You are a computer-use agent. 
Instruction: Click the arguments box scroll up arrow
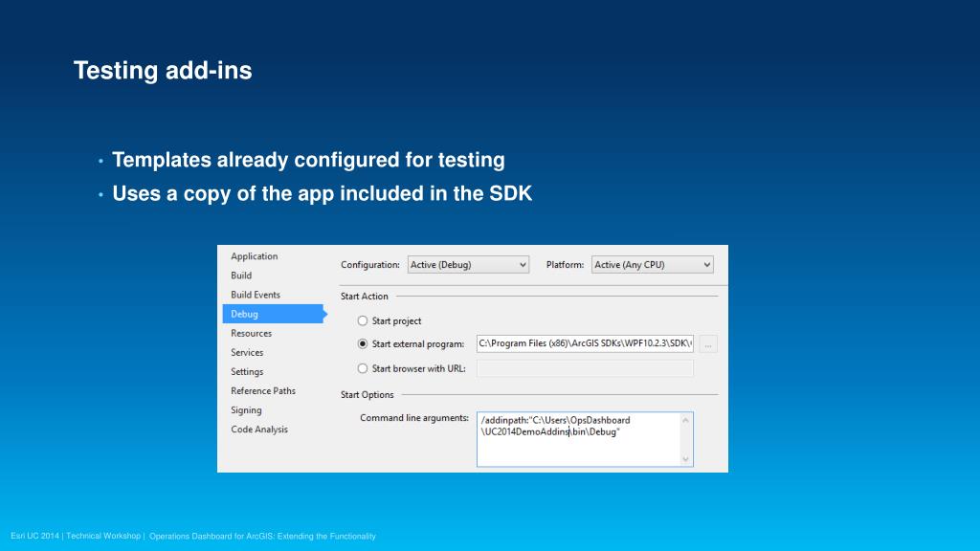pos(685,420)
